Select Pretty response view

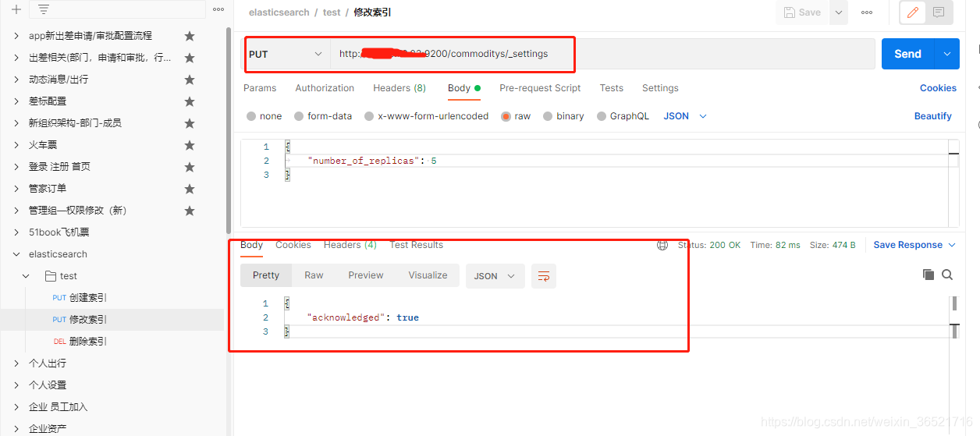[x=266, y=275]
